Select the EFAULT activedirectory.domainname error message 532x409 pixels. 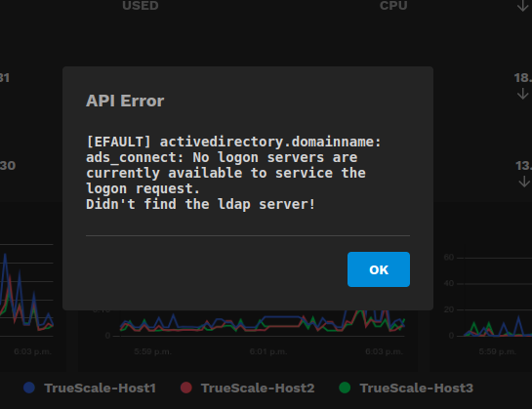(x=233, y=173)
